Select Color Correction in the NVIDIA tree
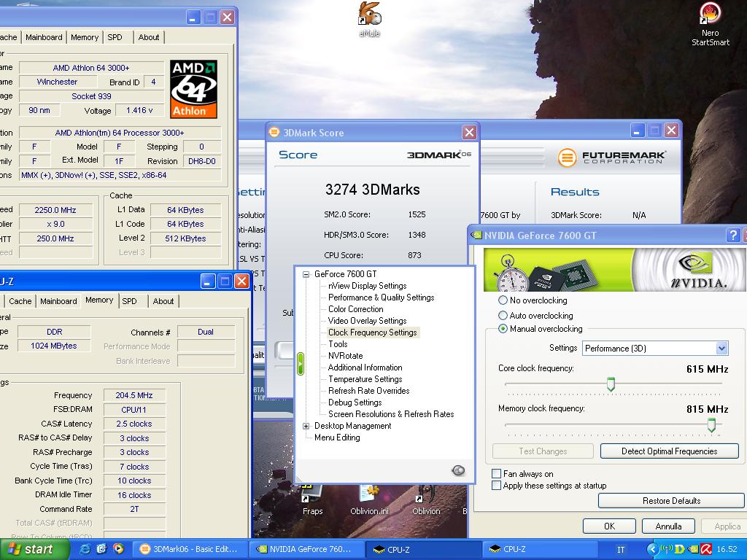This screenshot has height=560, width=747. [x=355, y=309]
